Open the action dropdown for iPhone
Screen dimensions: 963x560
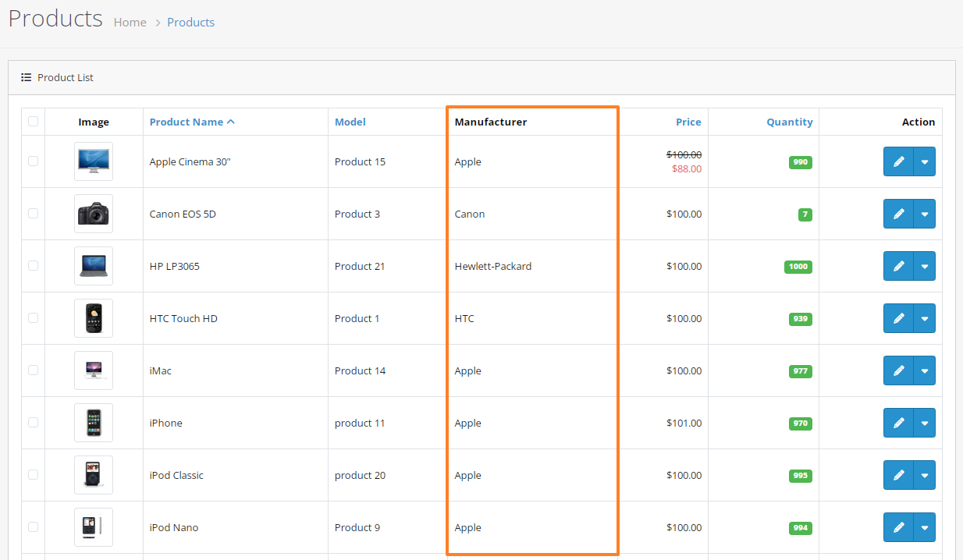click(x=925, y=423)
